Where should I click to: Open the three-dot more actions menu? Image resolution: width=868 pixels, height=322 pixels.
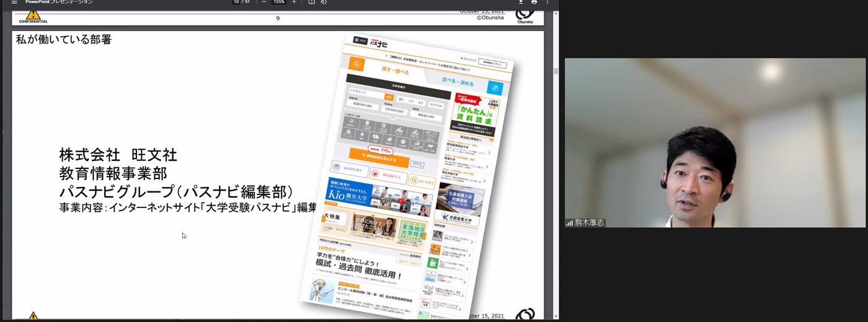(x=547, y=2)
